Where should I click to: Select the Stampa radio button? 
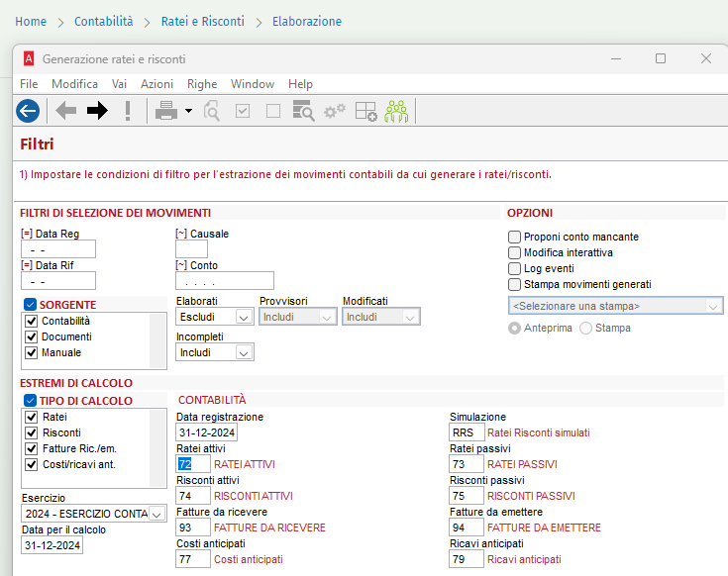coord(586,328)
